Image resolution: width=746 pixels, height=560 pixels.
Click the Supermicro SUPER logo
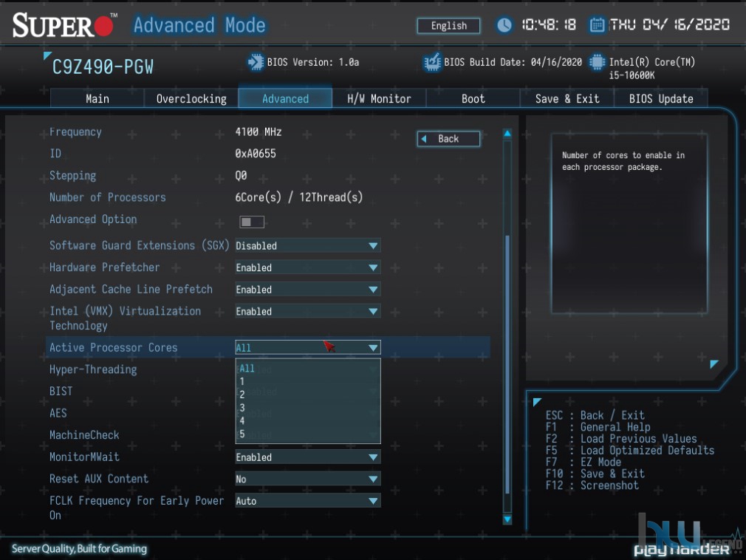pyautogui.click(x=64, y=25)
